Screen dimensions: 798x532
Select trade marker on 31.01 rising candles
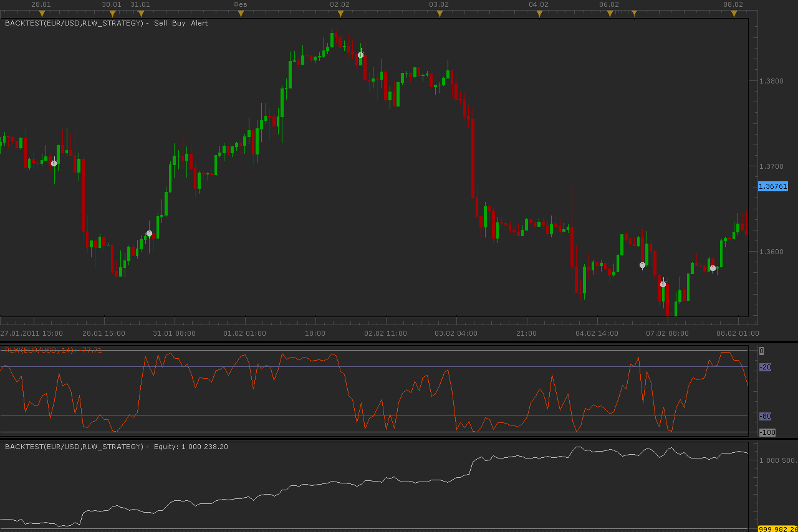(149, 234)
